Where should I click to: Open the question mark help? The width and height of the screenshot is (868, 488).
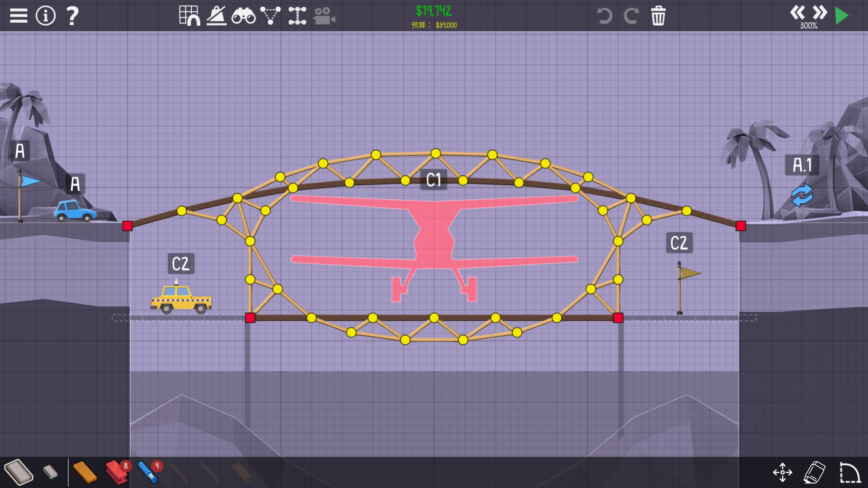72,16
